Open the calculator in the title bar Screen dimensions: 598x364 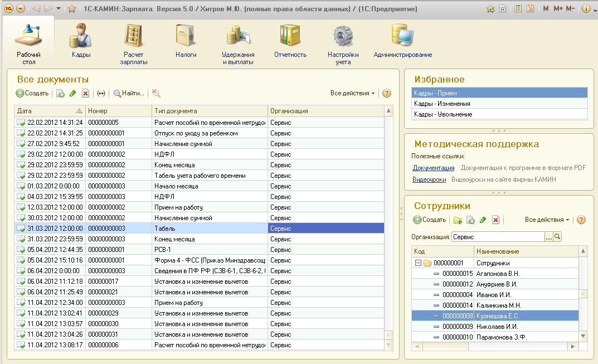pyautogui.click(x=518, y=8)
